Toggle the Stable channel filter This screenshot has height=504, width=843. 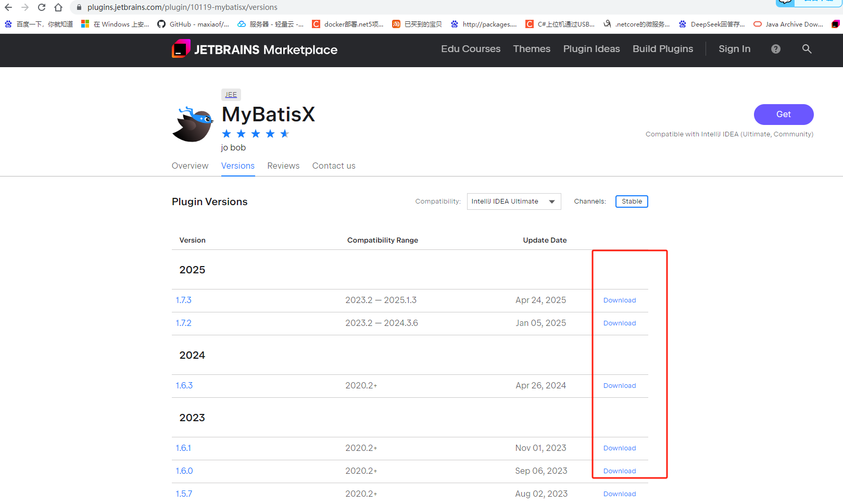(x=632, y=201)
